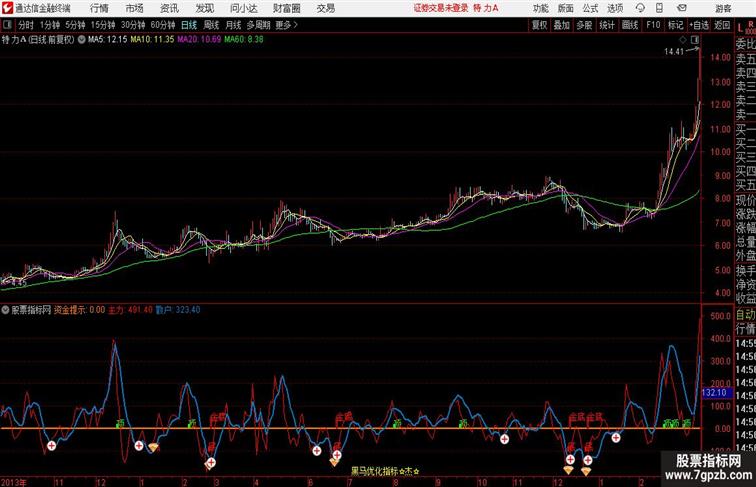Click +自选 to add to watchlist

click(x=699, y=25)
